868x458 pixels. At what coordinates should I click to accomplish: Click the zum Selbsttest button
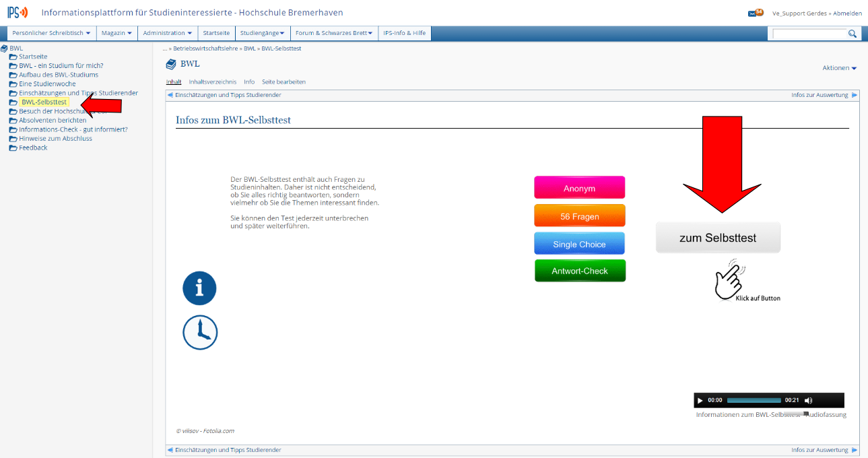pos(718,238)
